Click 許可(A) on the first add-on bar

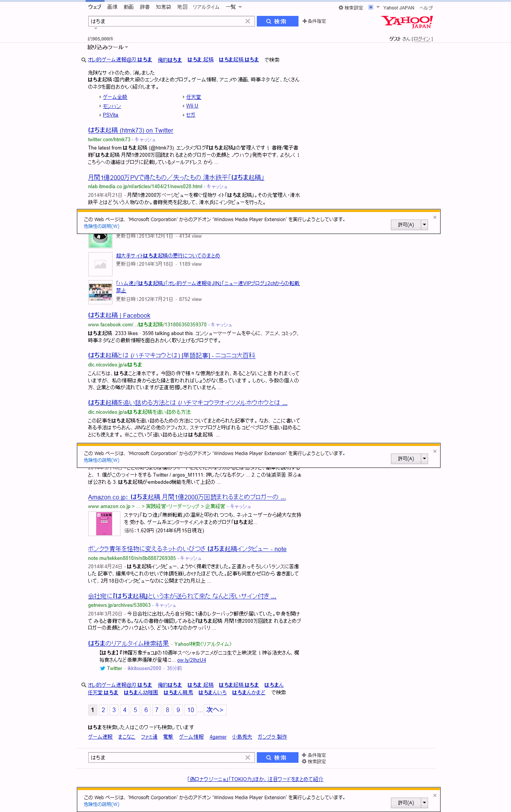(406, 225)
